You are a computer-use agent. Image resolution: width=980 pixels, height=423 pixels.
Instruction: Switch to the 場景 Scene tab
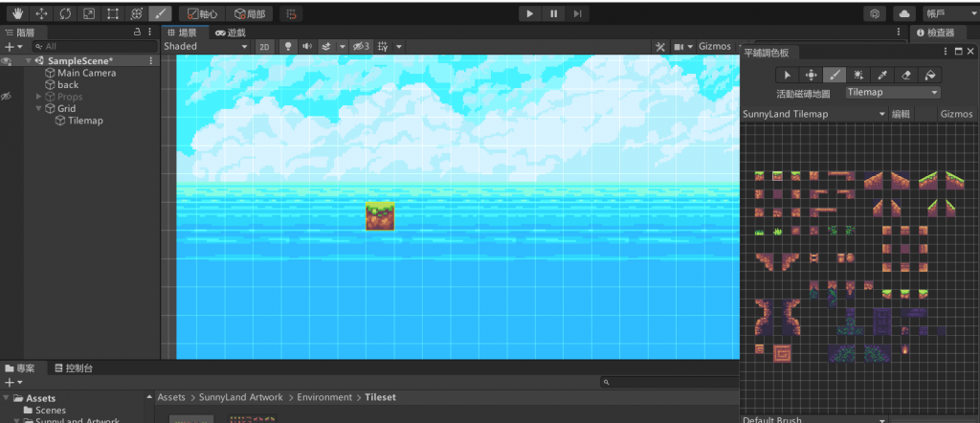pos(183,33)
